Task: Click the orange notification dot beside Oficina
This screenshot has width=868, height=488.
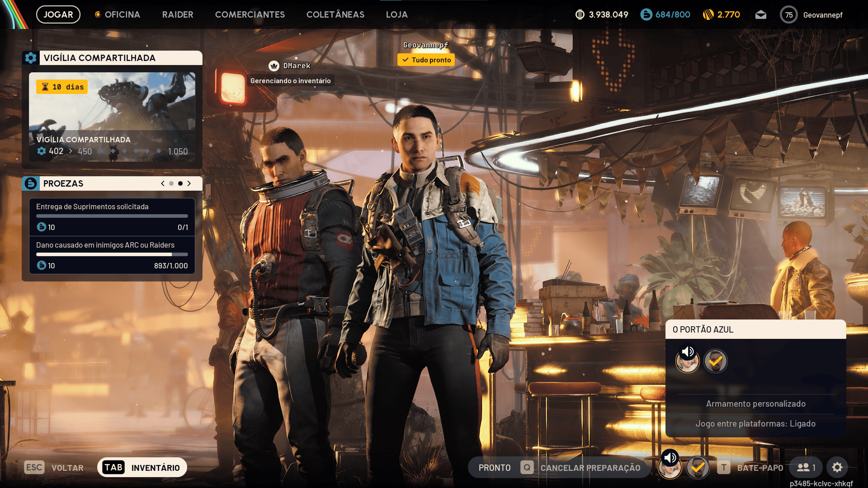Action: pos(97,14)
